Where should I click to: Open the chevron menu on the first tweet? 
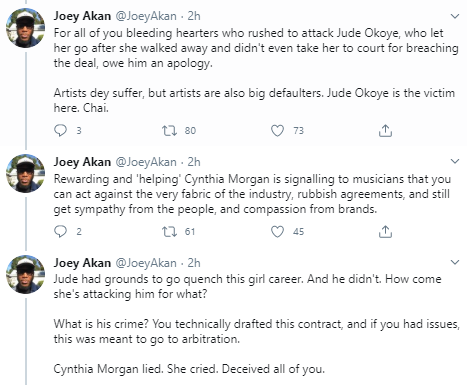pos(455,16)
